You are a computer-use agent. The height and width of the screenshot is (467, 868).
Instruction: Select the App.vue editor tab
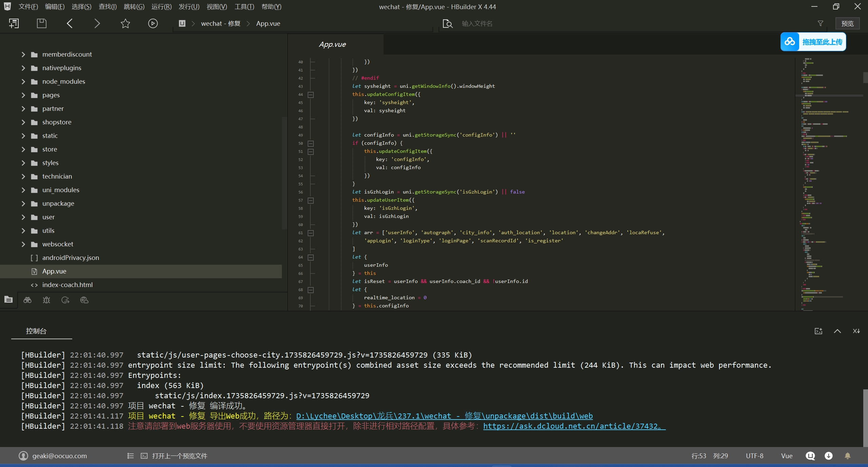[332, 44]
